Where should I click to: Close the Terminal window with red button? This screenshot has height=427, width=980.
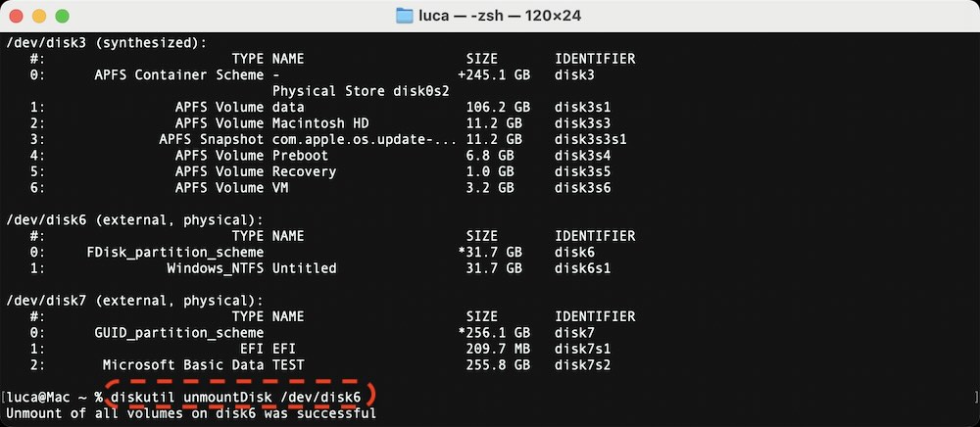pos(19,17)
